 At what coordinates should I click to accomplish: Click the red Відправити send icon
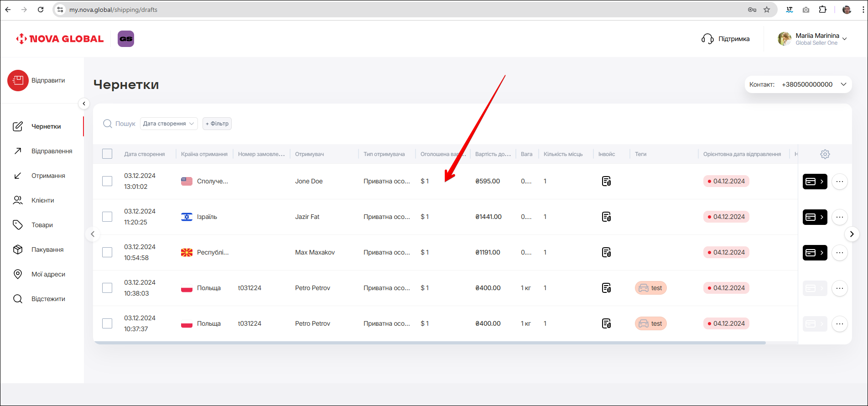pyautogui.click(x=18, y=80)
